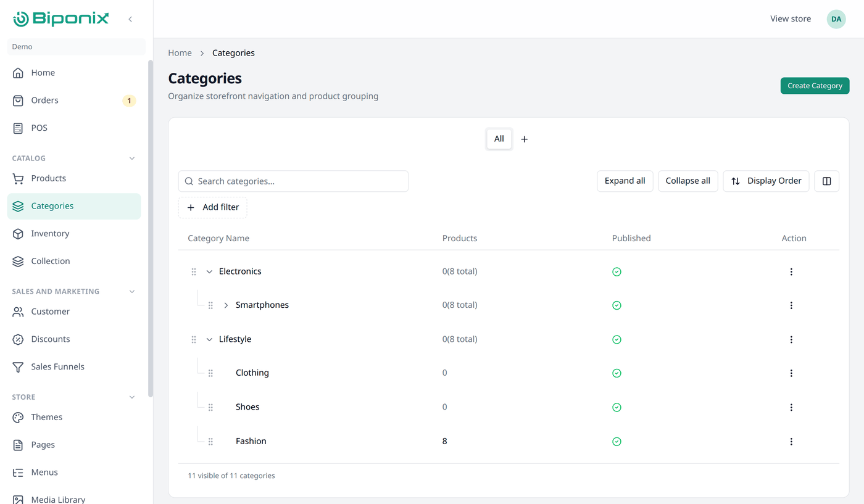Collapse the SALES AND MARKETING section
This screenshot has width=864, height=504.
click(x=131, y=292)
